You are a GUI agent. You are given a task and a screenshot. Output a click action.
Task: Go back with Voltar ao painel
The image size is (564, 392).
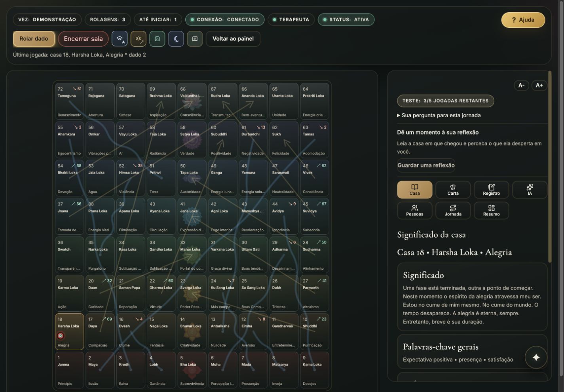[x=233, y=39]
